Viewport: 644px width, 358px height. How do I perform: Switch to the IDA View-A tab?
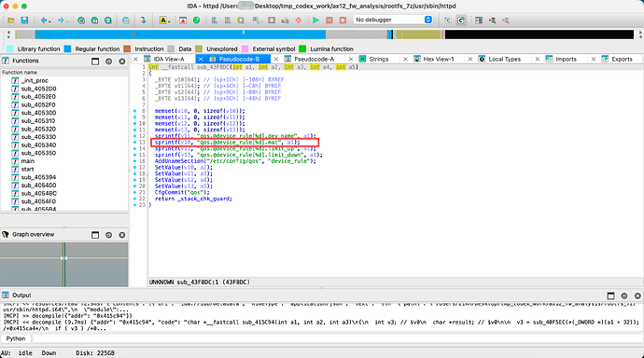click(169, 59)
